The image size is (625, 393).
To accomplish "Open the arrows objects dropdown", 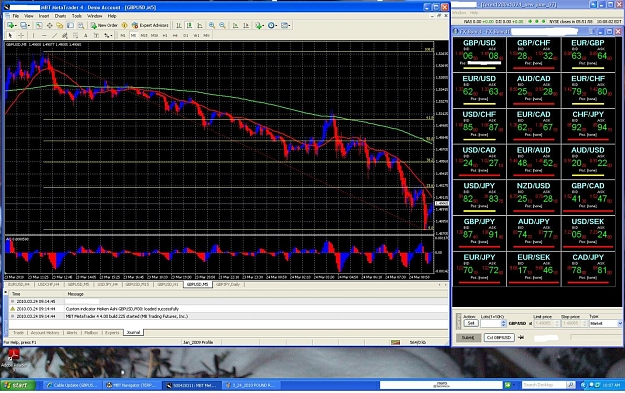I will pyautogui.click(x=108, y=35).
